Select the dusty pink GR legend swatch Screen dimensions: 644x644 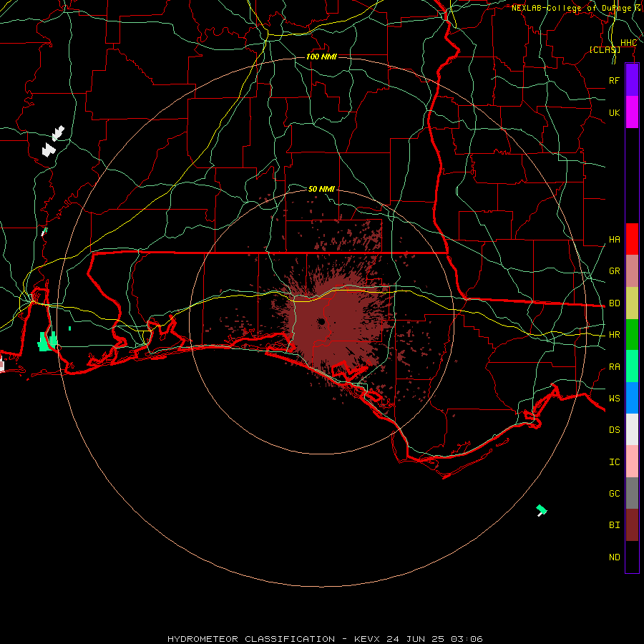(632, 271)
